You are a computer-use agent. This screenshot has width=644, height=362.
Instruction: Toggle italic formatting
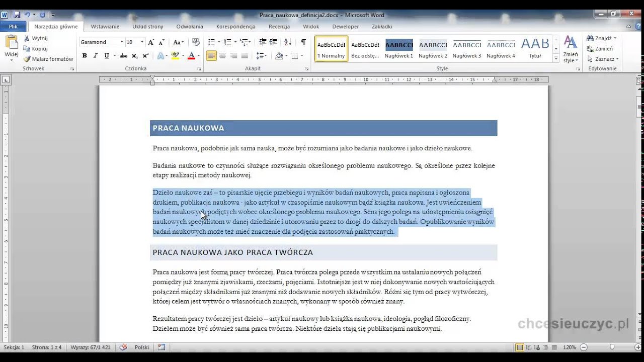click(x=95, y=56)
